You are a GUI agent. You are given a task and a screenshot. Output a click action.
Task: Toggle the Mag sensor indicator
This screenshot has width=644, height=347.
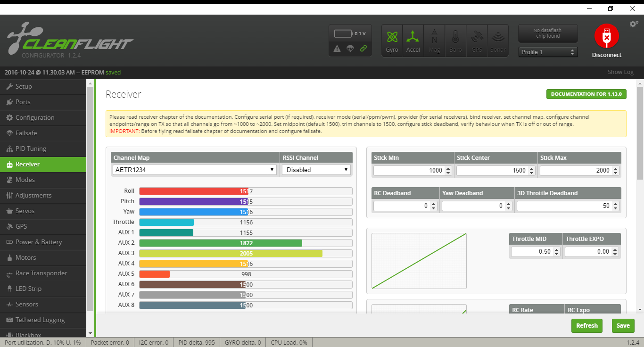pos(434,40)
